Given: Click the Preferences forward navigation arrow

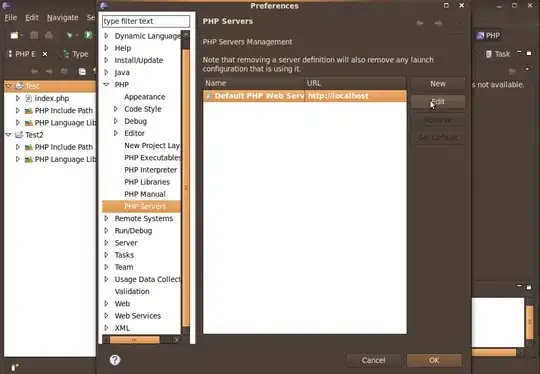Looking at the screenshot, I should (x=438, y=23).
